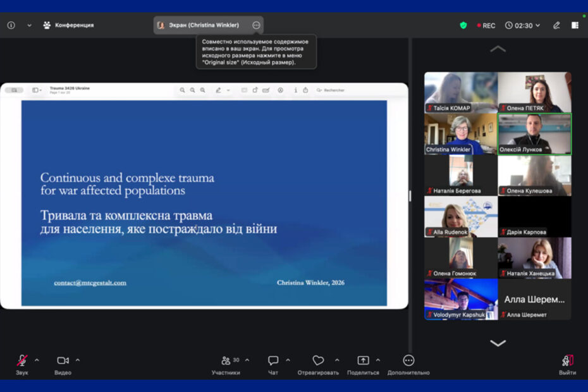The image size is (588, 392).
Task: Open the Конференция menu
Action: (x=68, y=25)
